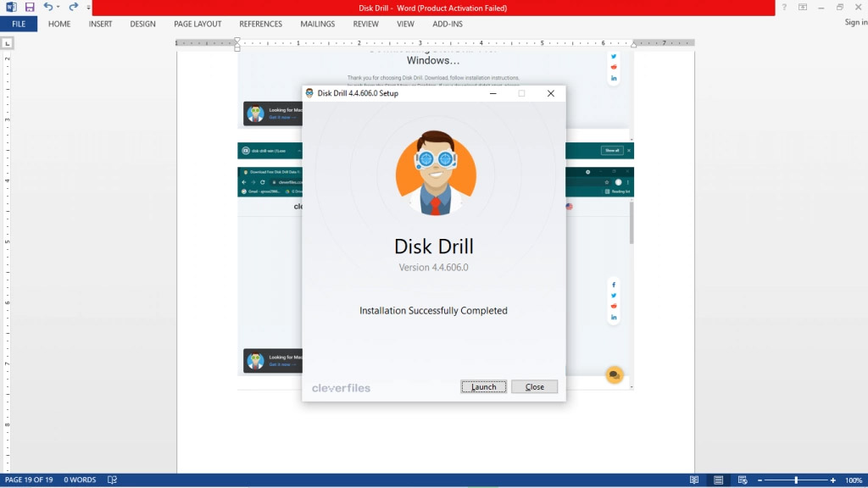This screenshot has width=868, height=488.
Task: Click the PAGE 19 OF 19 status indicator
Action: pos(29,480)
